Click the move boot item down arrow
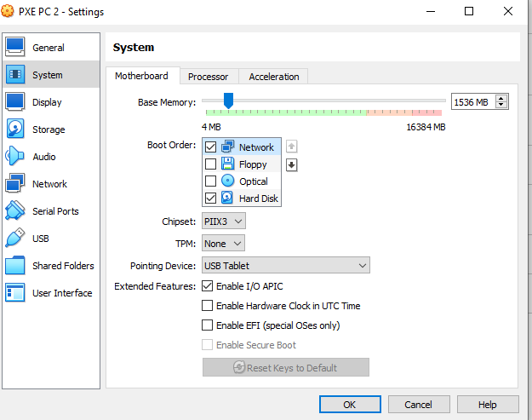The width and height of the screenshot is (532, 420). click(x=292, y=164)
